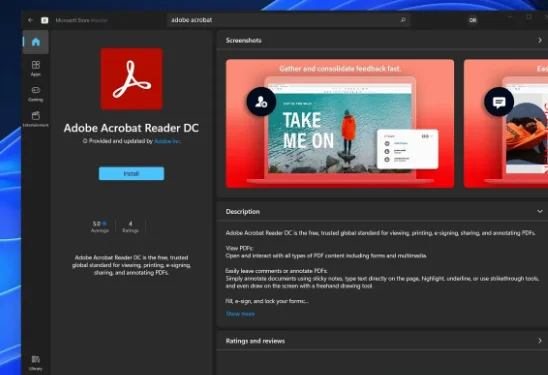Open the Apps section in sidebar
Screen dimensions: 548x375
[36, 68]
